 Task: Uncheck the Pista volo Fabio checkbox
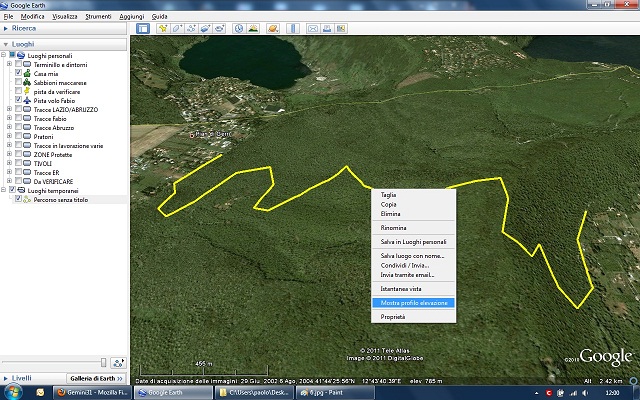point(18,100)
